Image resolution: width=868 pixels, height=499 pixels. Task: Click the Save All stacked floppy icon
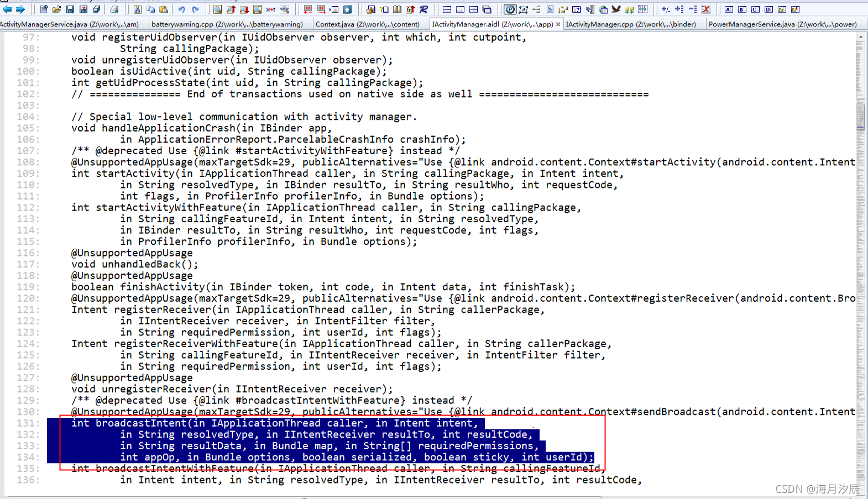pos(96,9)
